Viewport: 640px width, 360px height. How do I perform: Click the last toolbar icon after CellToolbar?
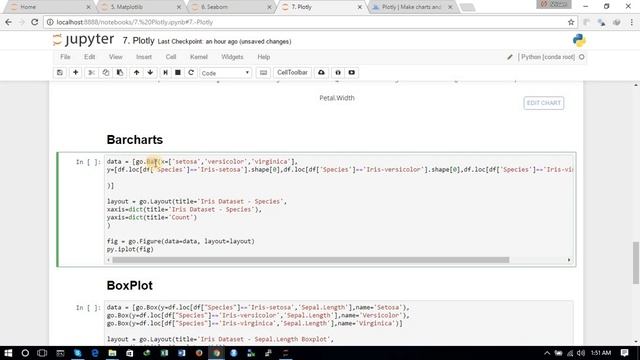[352, 73]
